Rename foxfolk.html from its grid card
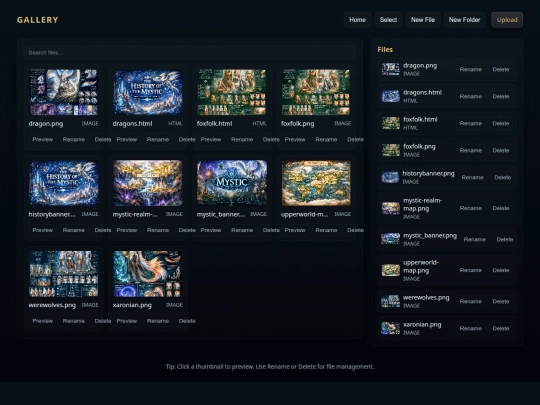Screen dimensions: 540x405 pos(242,139)
